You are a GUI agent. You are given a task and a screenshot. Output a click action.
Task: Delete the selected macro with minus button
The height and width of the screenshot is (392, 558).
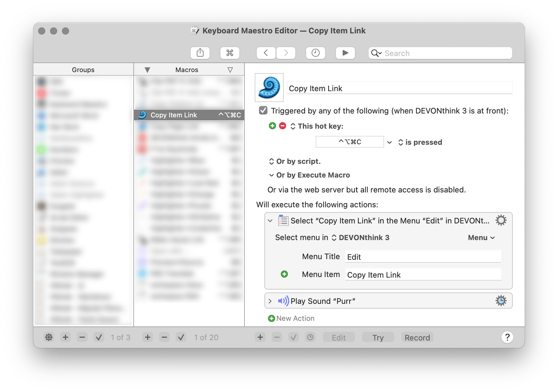tap(164, 337)
